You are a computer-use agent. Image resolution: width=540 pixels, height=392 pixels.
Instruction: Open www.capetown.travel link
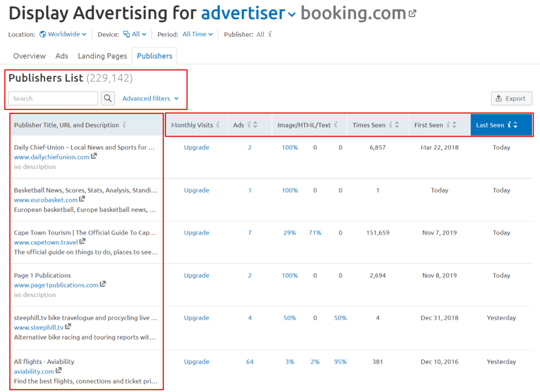46,243
